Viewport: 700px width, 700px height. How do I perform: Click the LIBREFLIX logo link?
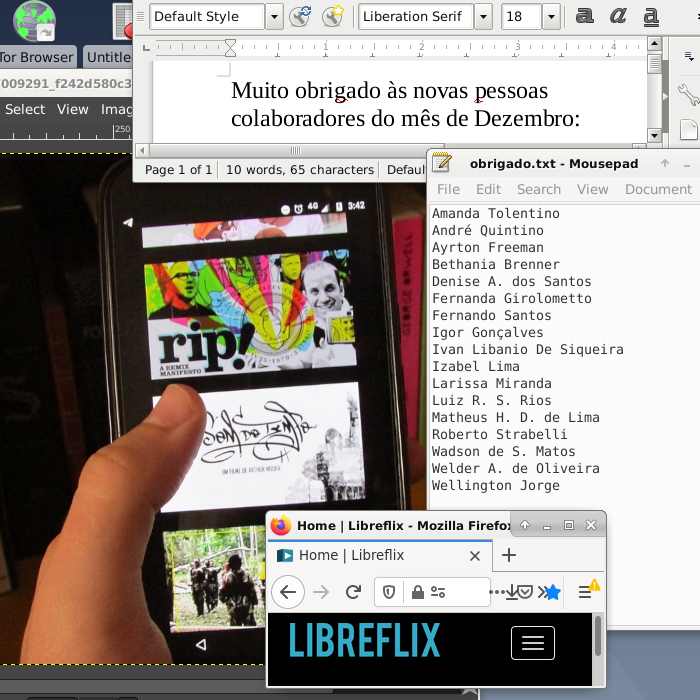(364, 641)
